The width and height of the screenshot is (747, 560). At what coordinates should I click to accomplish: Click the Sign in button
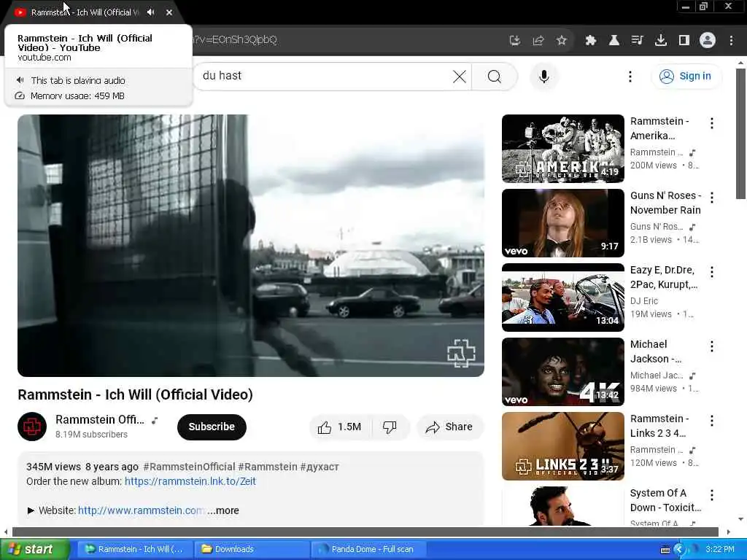point(686,76)
